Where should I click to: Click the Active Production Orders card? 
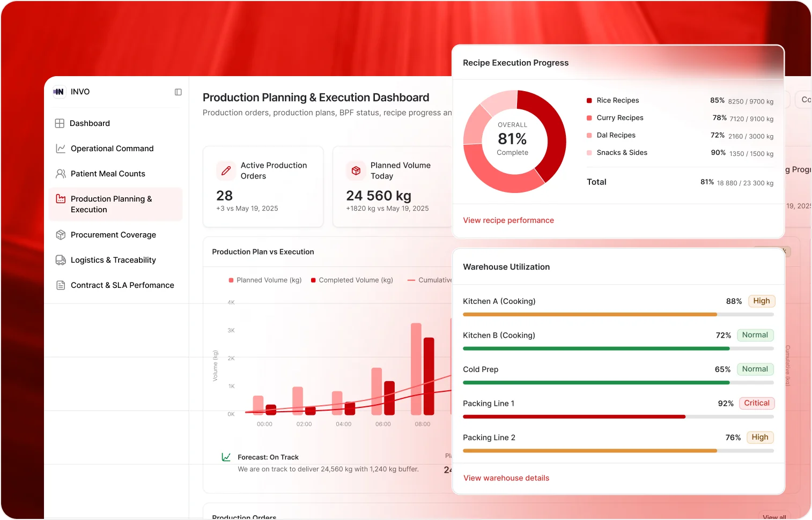[263, 187]
